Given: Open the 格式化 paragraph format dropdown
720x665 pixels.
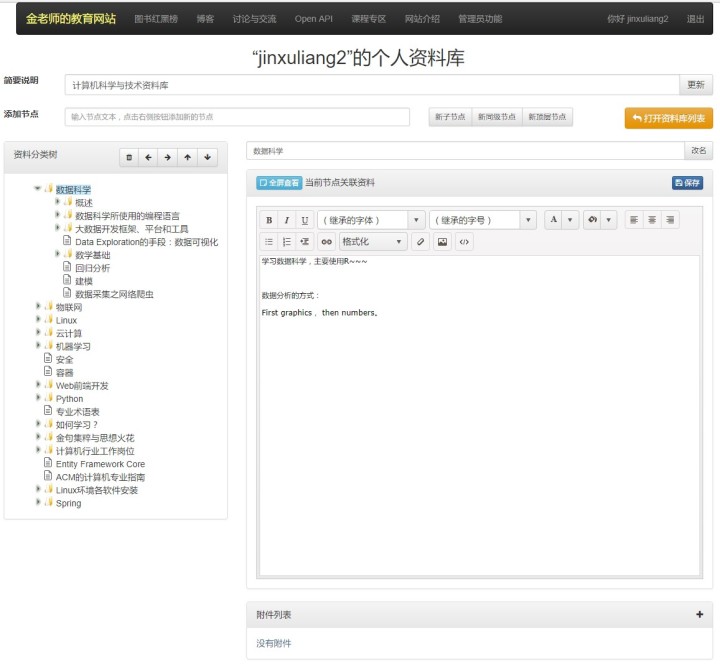Looking at the screenshot, I should (373, 242).
